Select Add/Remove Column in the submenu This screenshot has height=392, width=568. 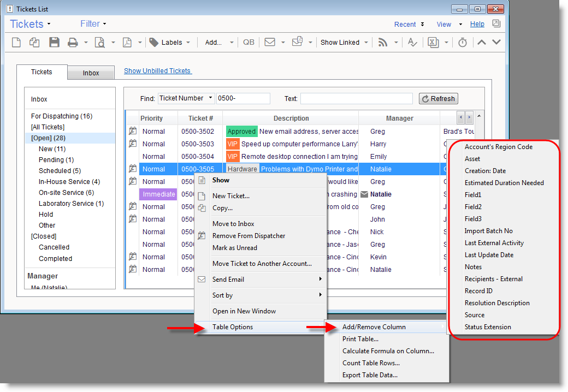(x=374, y=327)
